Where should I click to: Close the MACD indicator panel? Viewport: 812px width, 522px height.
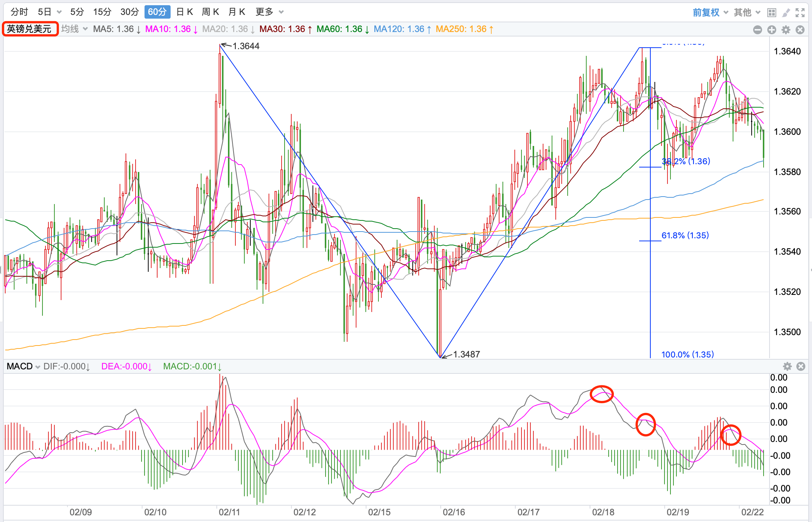point(801,366)
